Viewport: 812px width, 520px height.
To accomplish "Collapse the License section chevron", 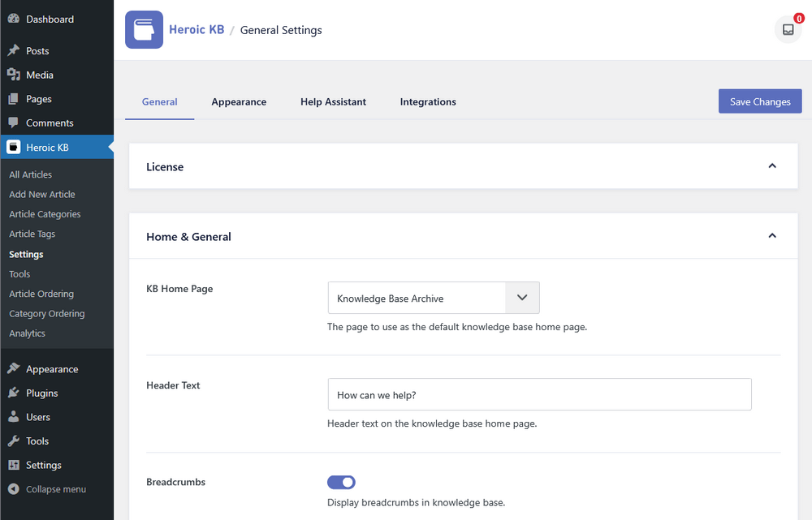I will (x=772, y=166).
